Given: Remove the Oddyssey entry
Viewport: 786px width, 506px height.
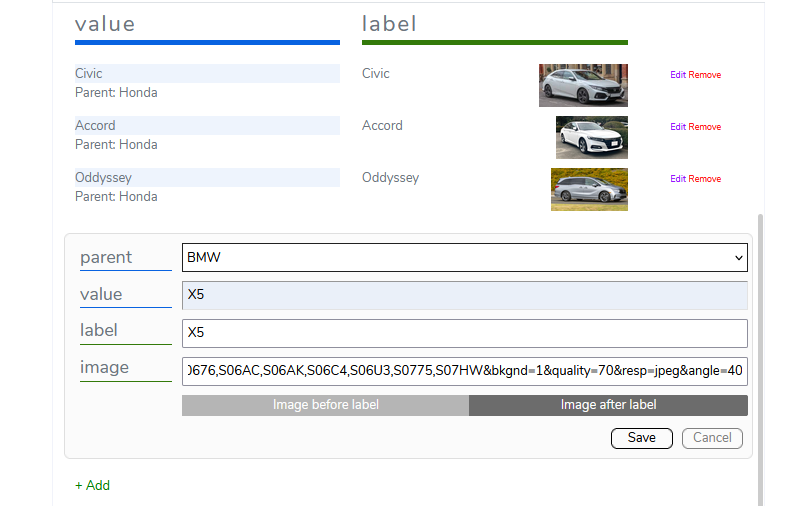Looking at the screenshot, I should (705, 179).
